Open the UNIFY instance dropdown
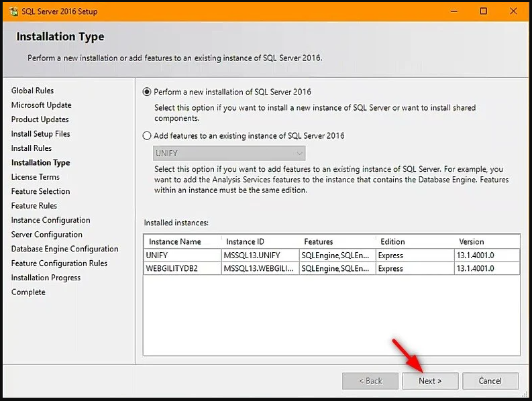Screen dimensions: 532x401 pos(229,154)
